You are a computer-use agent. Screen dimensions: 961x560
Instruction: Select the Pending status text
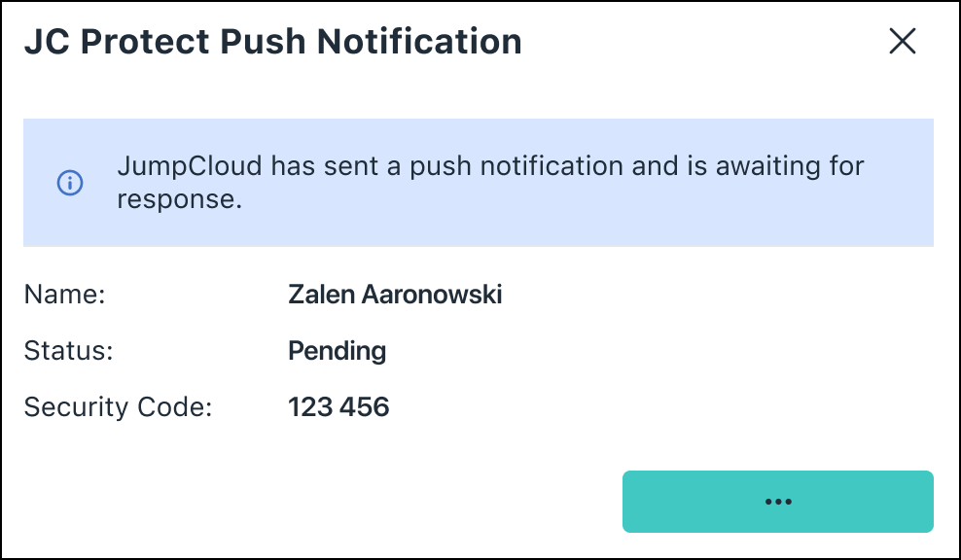337,351
